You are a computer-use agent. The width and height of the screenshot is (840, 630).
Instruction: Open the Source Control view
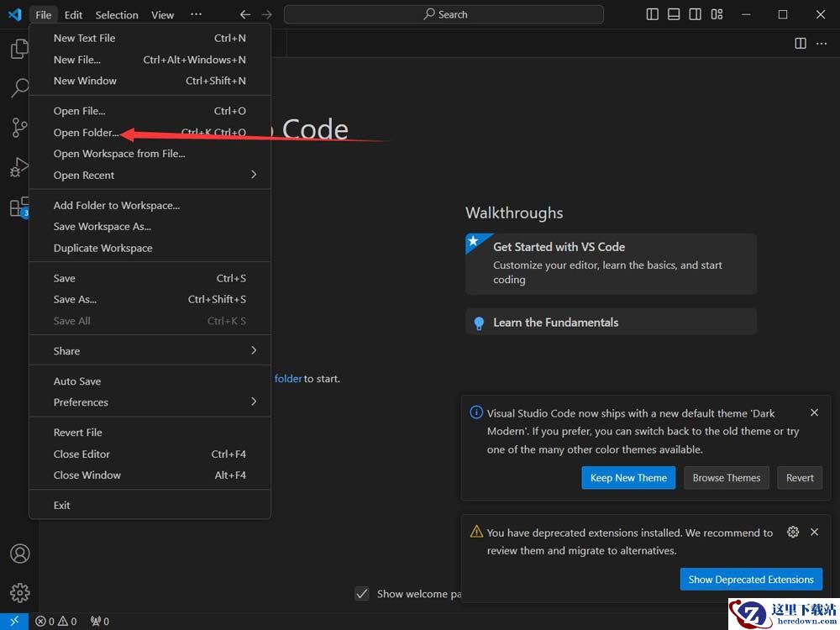19,128
